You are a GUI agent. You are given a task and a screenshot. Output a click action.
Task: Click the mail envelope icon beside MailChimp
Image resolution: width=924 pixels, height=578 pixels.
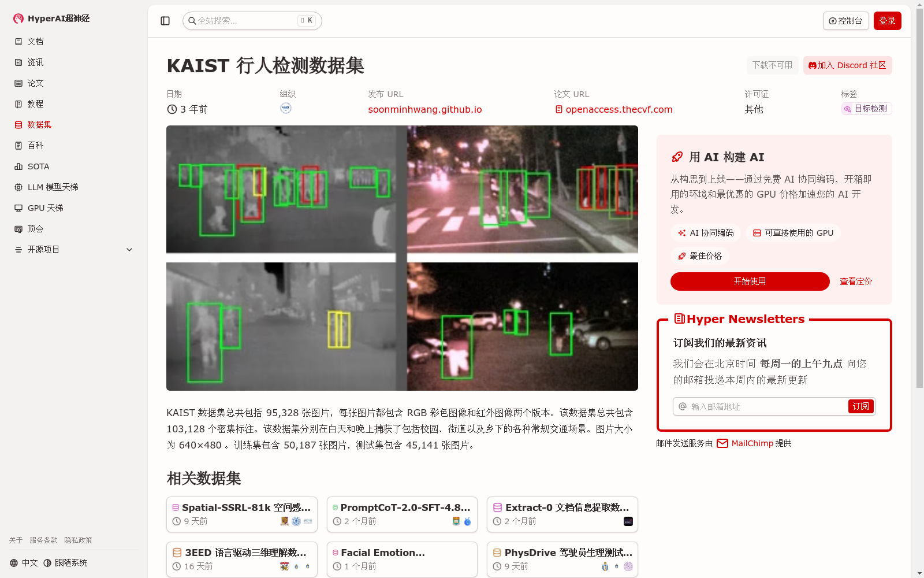(722, 443)
